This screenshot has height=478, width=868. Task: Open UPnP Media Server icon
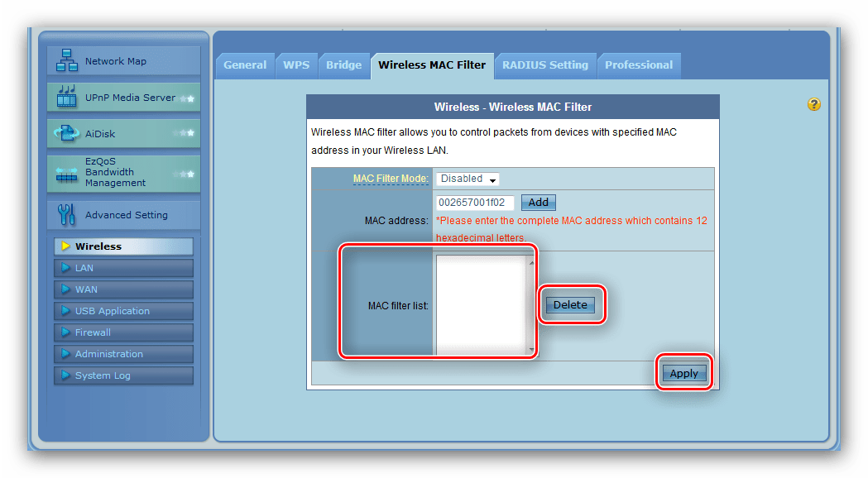coord(66,97)
